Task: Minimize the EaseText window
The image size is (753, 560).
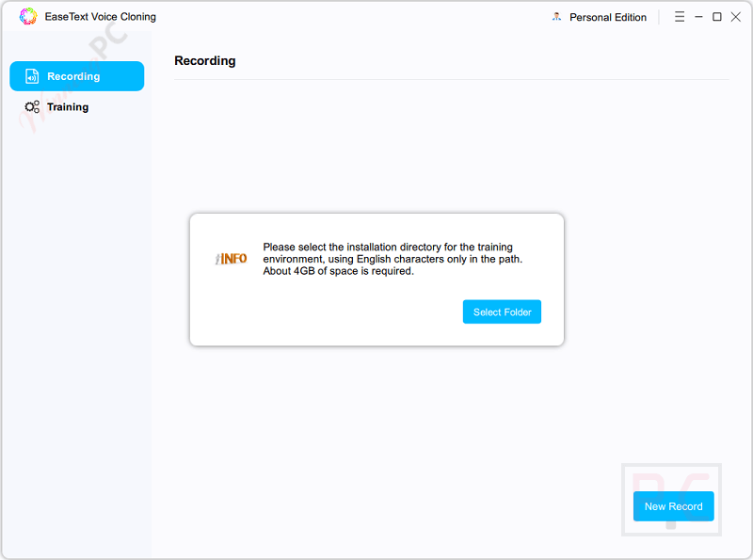Action: point(698,17)
